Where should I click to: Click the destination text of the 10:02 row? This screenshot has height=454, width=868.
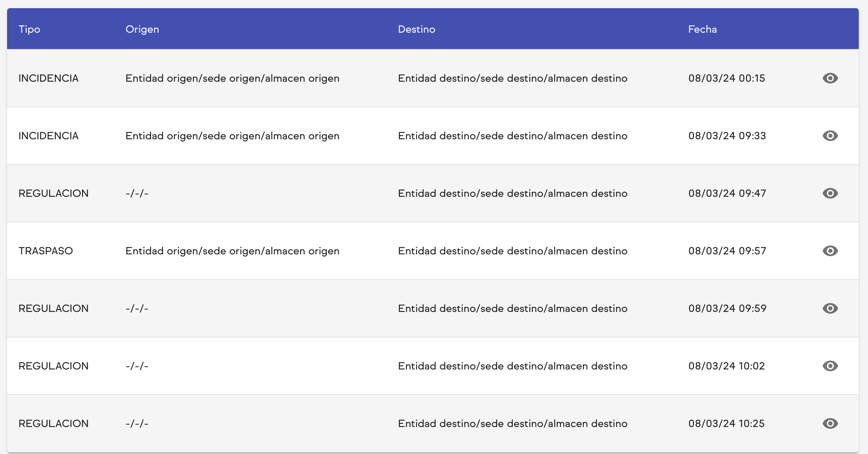pos(512,366)
